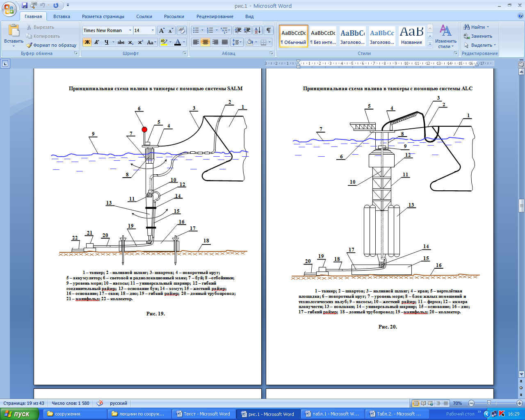Switch to the Вставка ribbon tab
Viewport: 525px width, 420px height.
point(62,16)
